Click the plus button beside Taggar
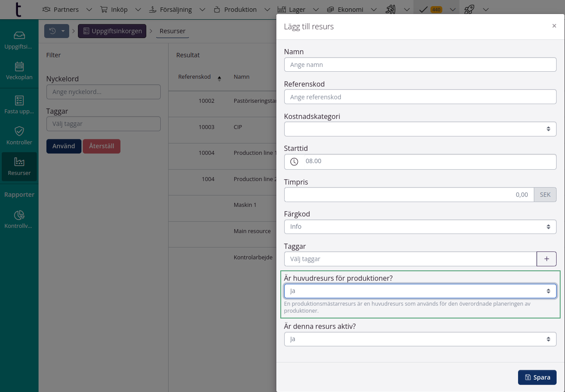565x392 pixels. click(546, 259)
